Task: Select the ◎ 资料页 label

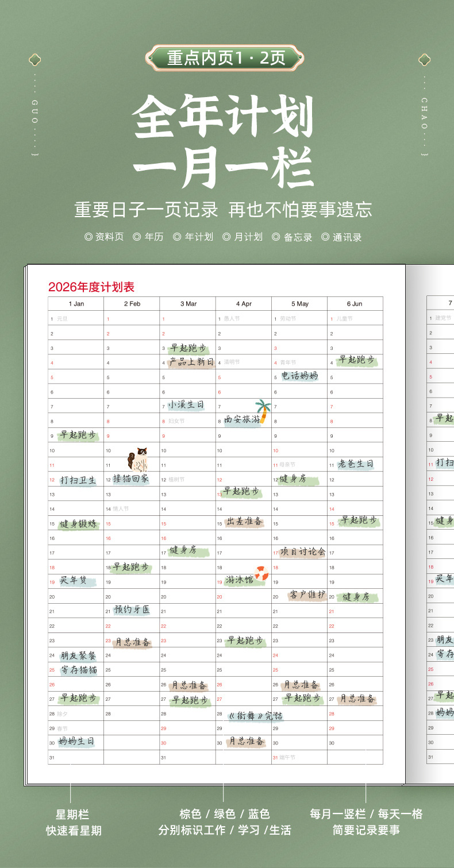Action: tap(104, 237)
